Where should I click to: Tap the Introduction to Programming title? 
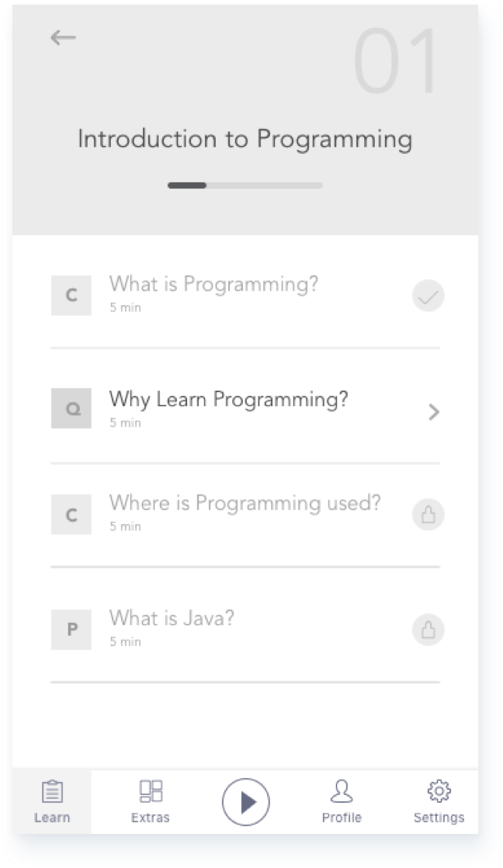(x=245, y=140)
